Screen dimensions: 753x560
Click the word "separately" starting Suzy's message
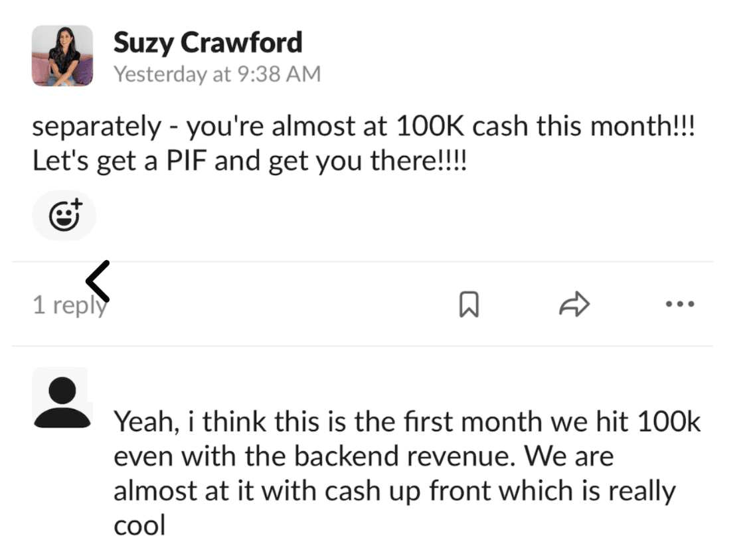coord(96,127)
